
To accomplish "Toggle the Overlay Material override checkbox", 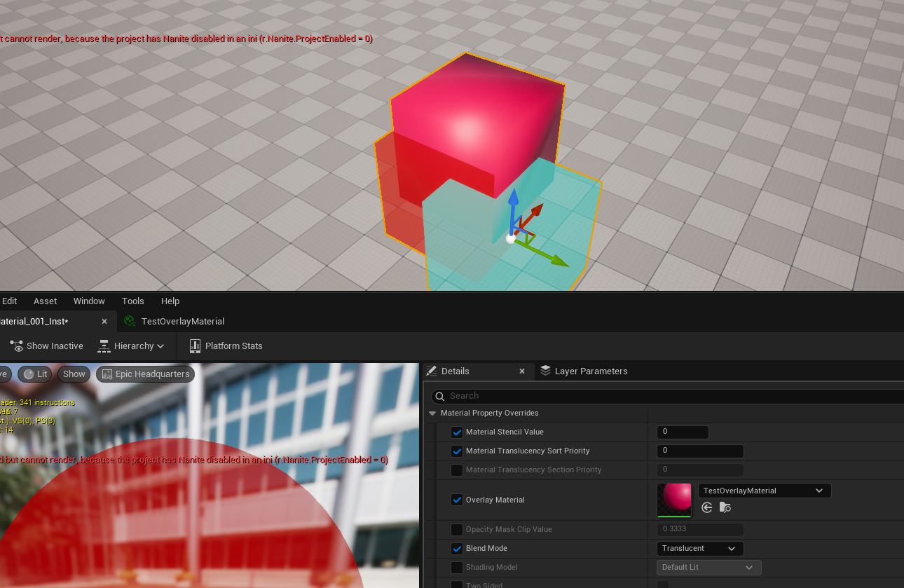I will click(457, 500).
